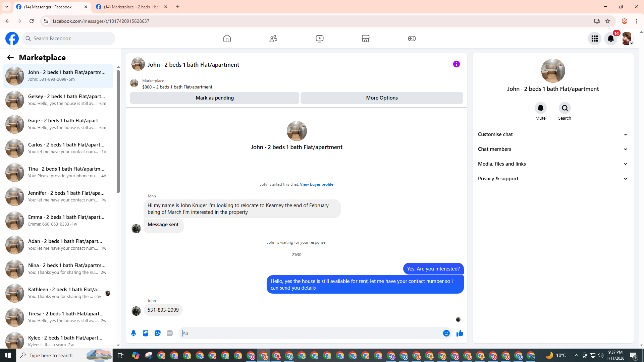
Task: Open the Facebook menu grid icon
Action: pyautogui.click(x=595, y=39)
